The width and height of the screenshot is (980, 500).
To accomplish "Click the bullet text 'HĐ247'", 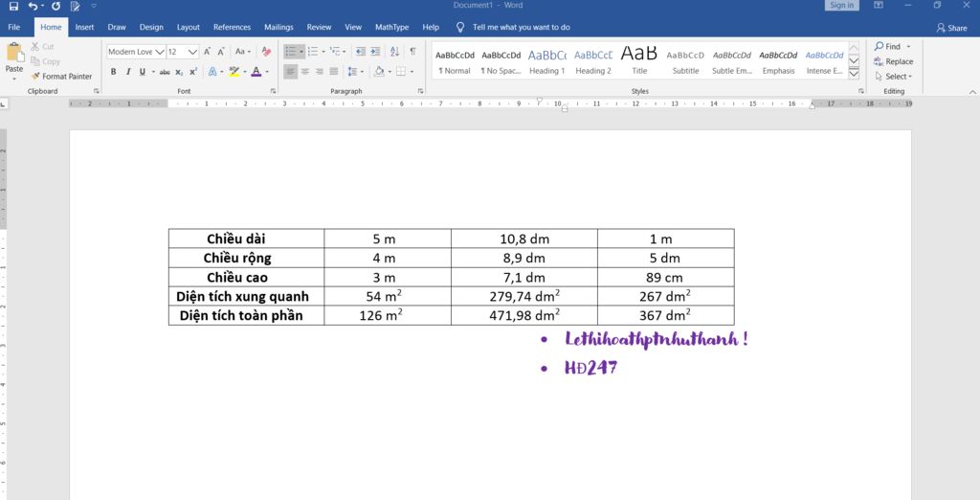I will coord(590,367).
